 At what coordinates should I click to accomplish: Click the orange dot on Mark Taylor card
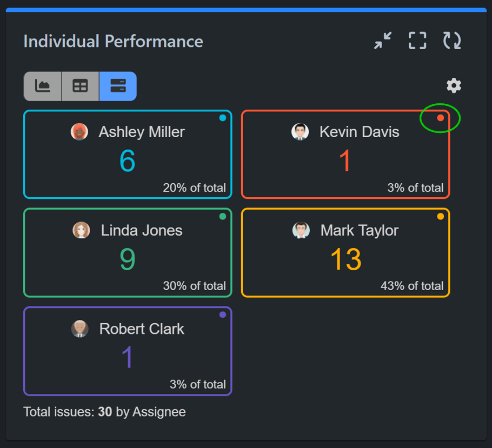coord(440,216)
